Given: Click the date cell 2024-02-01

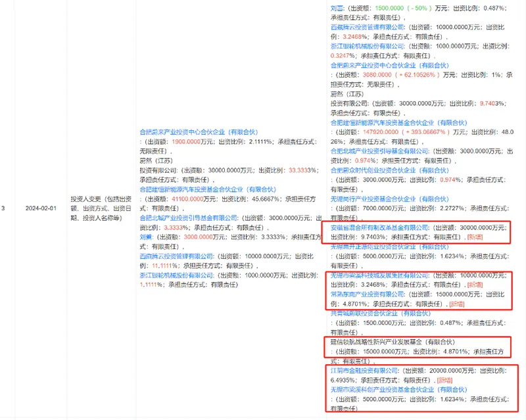Looking at the screenshot, I should click(x=41, y=208).
